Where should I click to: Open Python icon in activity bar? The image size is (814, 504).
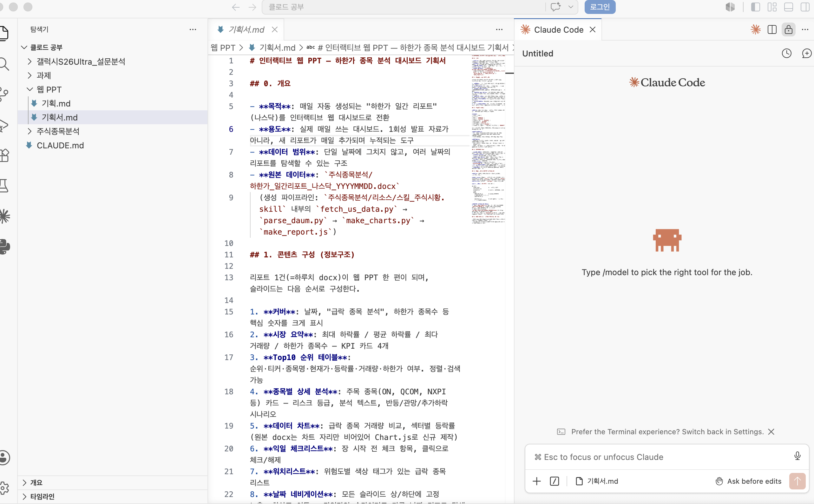click(x=4, y=247)
